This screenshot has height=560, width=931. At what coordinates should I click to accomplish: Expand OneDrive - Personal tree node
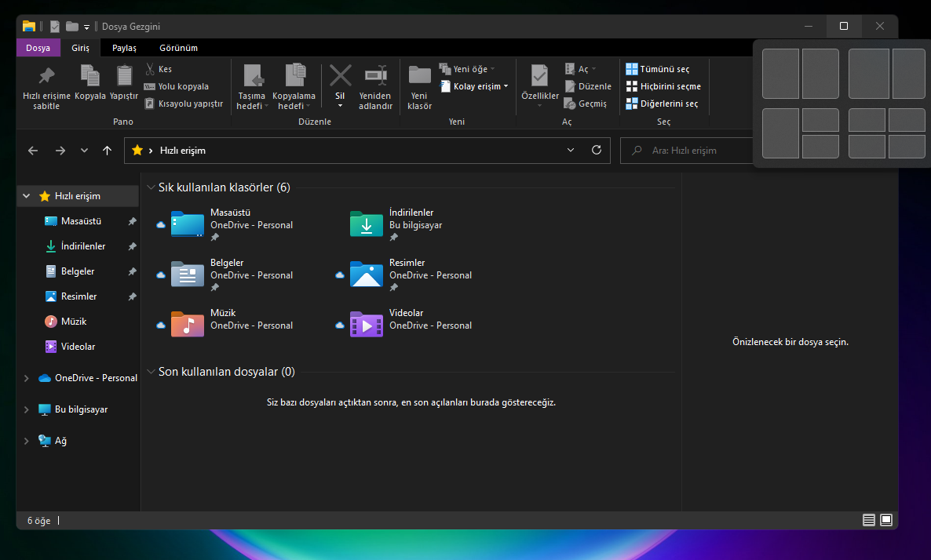(26, 378)
